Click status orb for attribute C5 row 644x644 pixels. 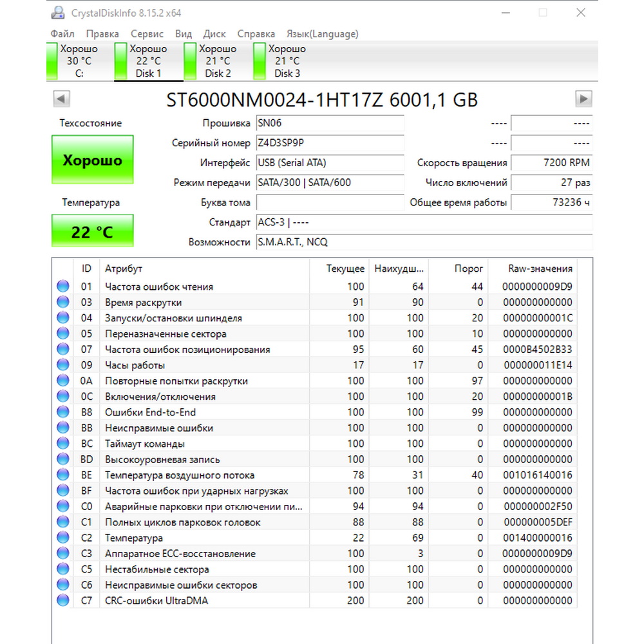(63, 569)
